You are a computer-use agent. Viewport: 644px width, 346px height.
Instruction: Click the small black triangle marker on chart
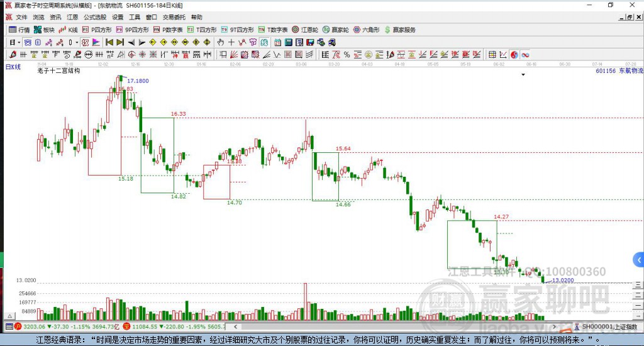(523, 75)
